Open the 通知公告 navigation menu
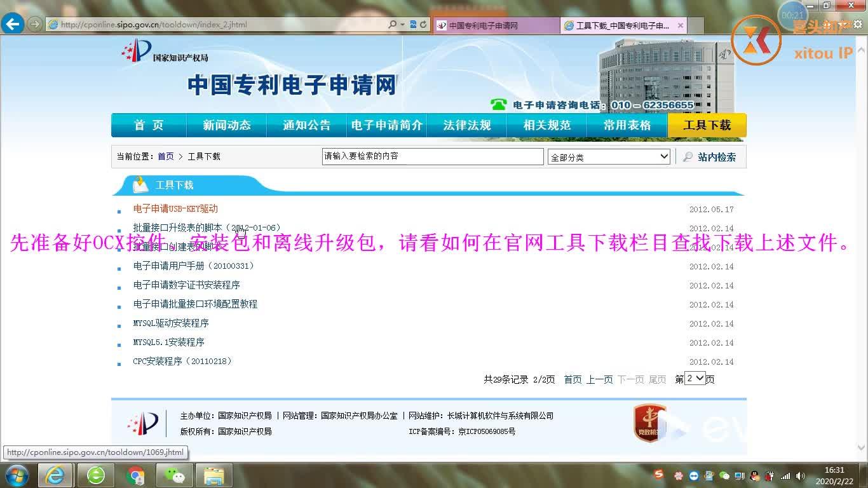The height and width of the screenshot is (488, 868). click(307, 125)
